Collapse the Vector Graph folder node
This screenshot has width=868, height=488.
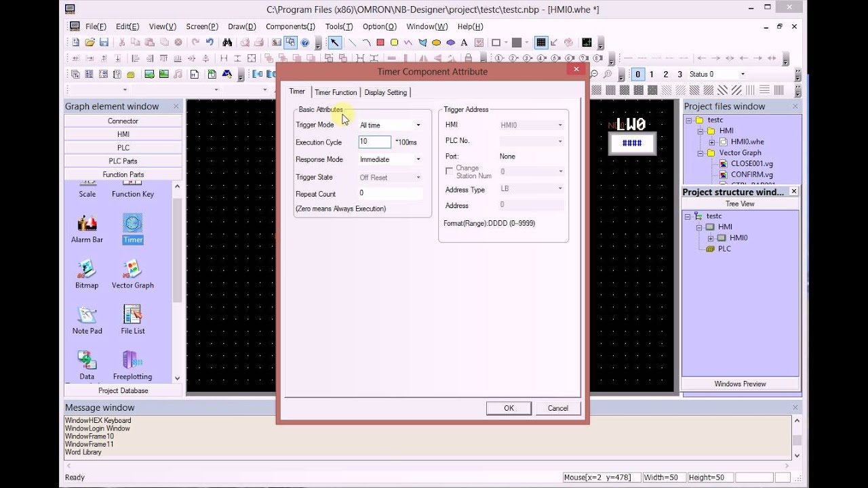click(701, 152)
